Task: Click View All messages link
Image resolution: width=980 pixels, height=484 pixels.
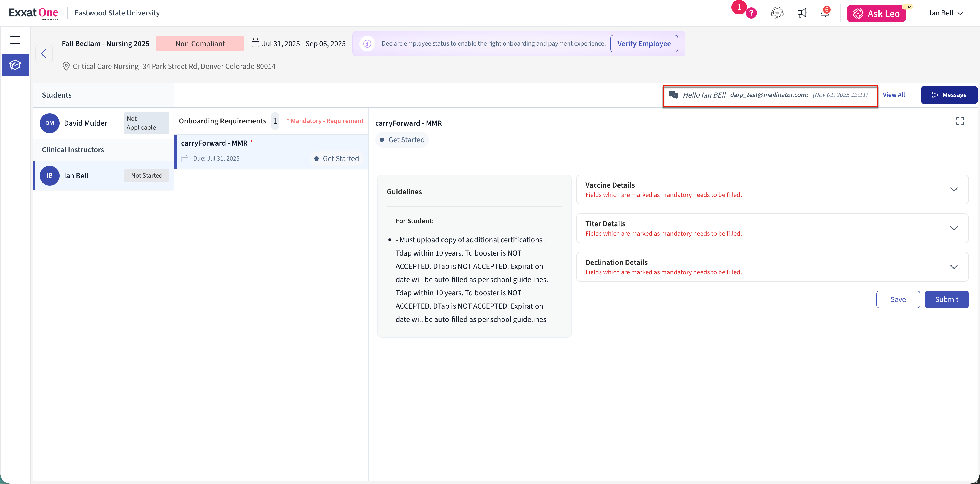Action: [893, 95]
